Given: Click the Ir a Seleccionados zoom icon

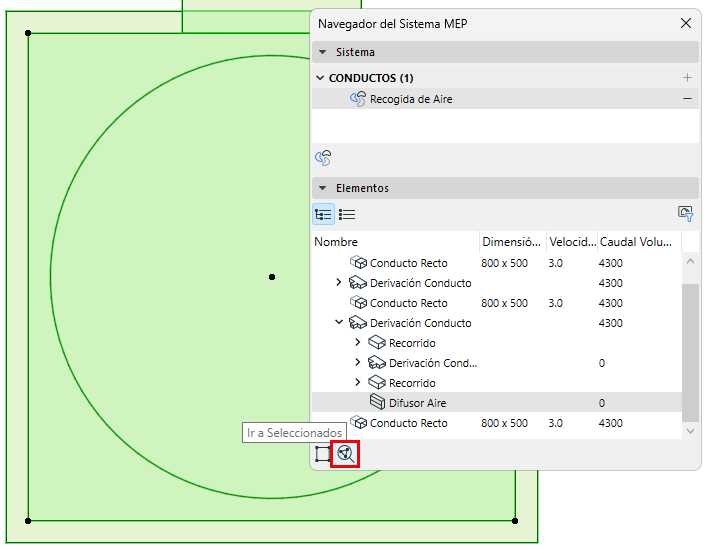Looking at the screenshot, I should coord(345,454).
